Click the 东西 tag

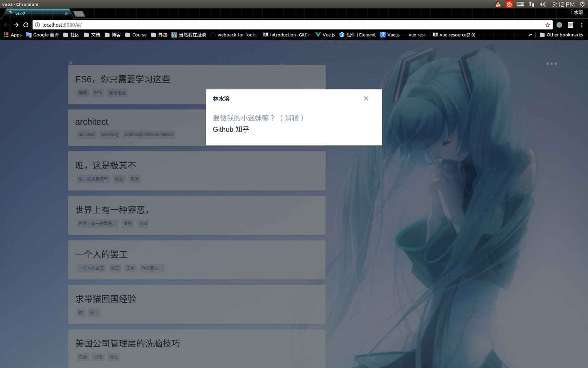83,357
